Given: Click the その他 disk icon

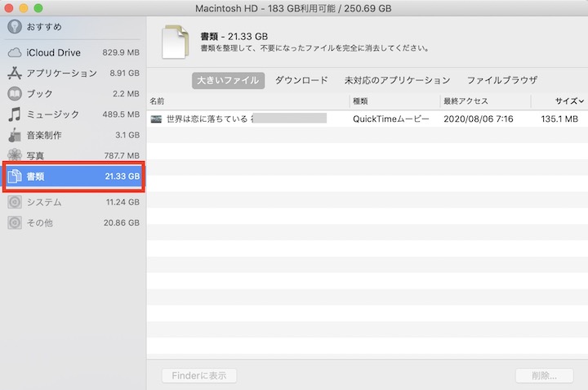Looking at the screenshot, I should coord(15,222).
